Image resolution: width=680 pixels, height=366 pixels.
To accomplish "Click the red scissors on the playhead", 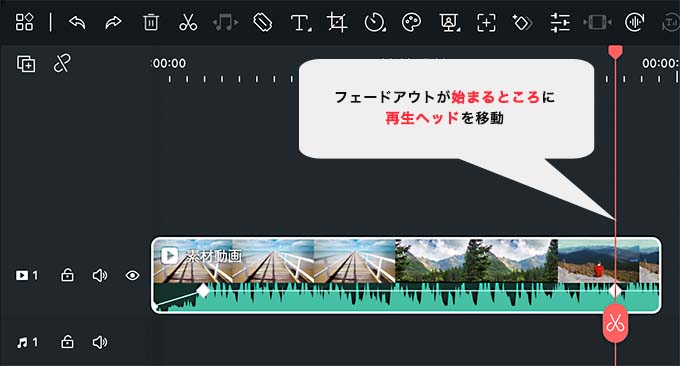I will click(615, 324).
